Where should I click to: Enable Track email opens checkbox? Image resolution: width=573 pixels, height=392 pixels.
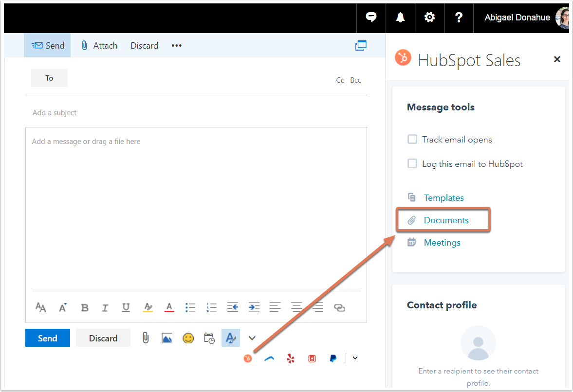(412, 140)
